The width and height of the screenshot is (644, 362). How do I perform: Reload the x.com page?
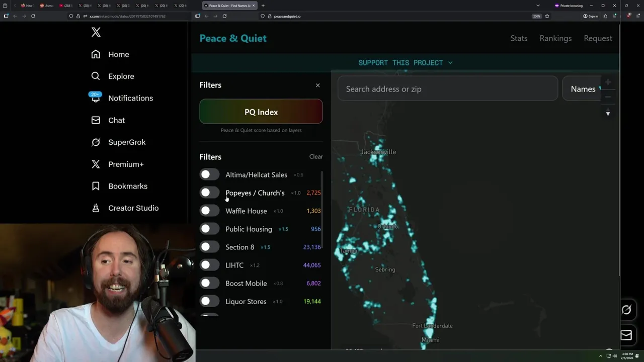(33, 16)
